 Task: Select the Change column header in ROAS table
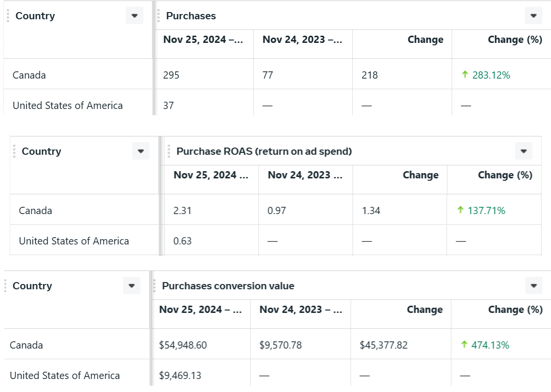(x=421, y=175)
